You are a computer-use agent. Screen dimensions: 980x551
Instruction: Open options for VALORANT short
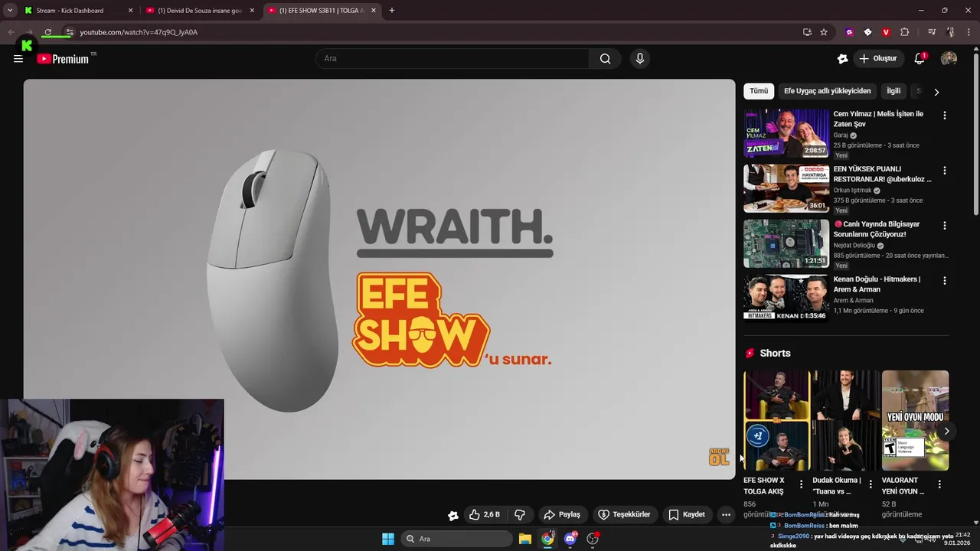pos(939,484)
